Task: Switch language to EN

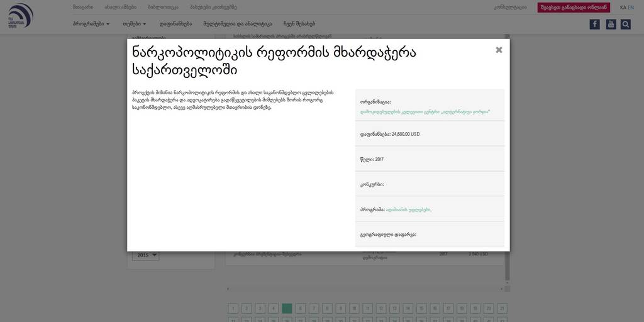Action: click(631, 8)
